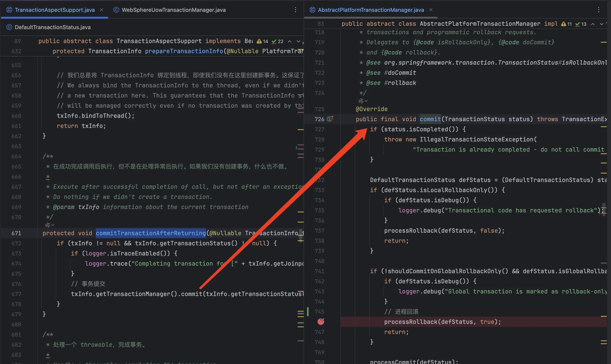Toggle the breakpoint on the processRollback line
The image size is (611, 364).
coord(321,322)
